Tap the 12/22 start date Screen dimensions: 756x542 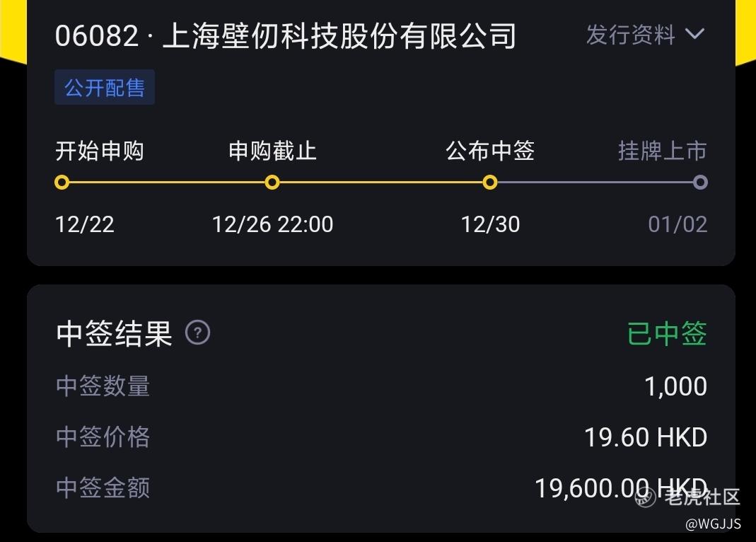(85, 224)
